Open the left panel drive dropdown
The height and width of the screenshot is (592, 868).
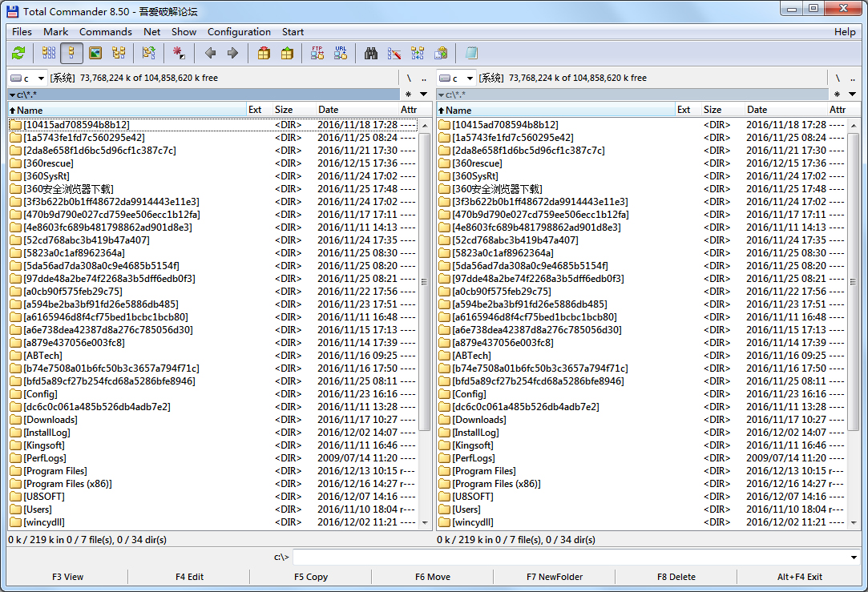28,78
